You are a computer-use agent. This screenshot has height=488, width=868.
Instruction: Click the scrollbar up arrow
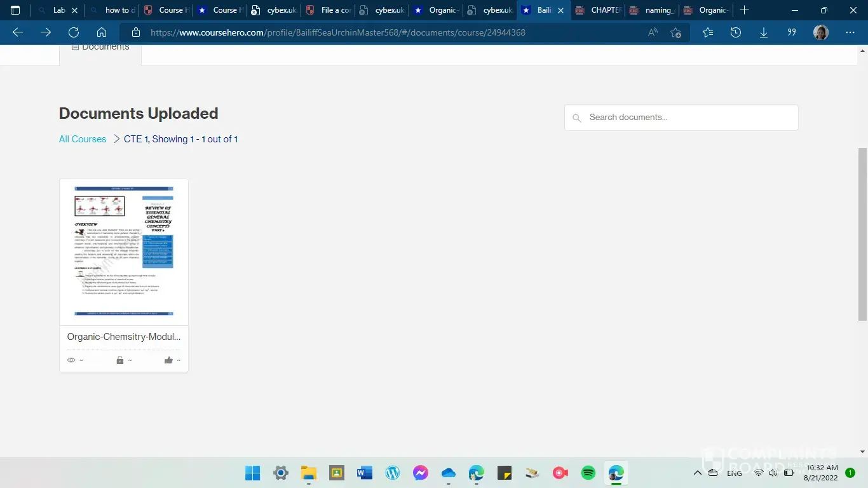(x=862, y=50)
